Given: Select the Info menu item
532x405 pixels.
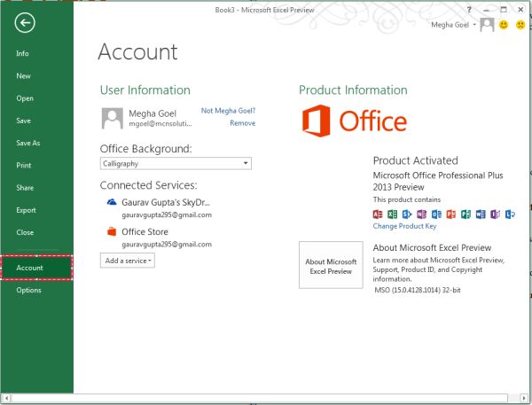Looking at the screenshot, I should pyautogui.click(x=23, y=54).
